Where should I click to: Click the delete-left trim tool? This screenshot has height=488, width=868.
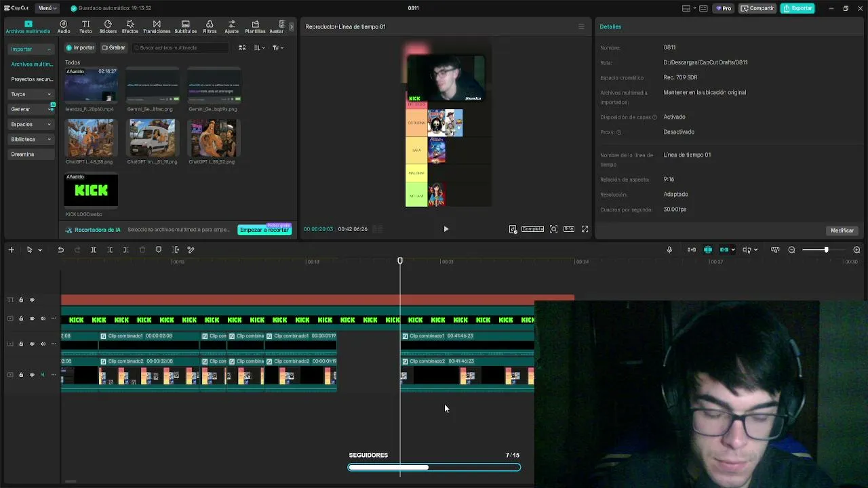110,250
